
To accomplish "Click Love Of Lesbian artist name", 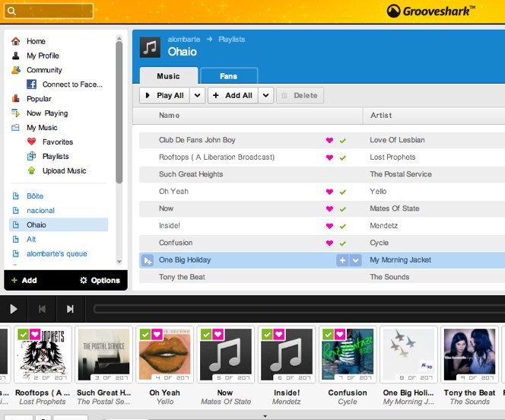I will [397, 140].
